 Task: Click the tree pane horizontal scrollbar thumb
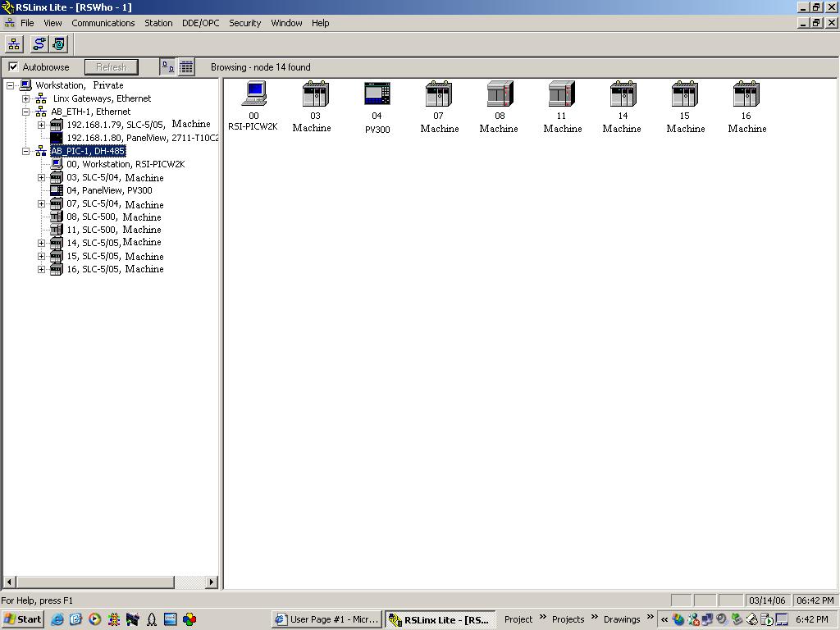95,582
